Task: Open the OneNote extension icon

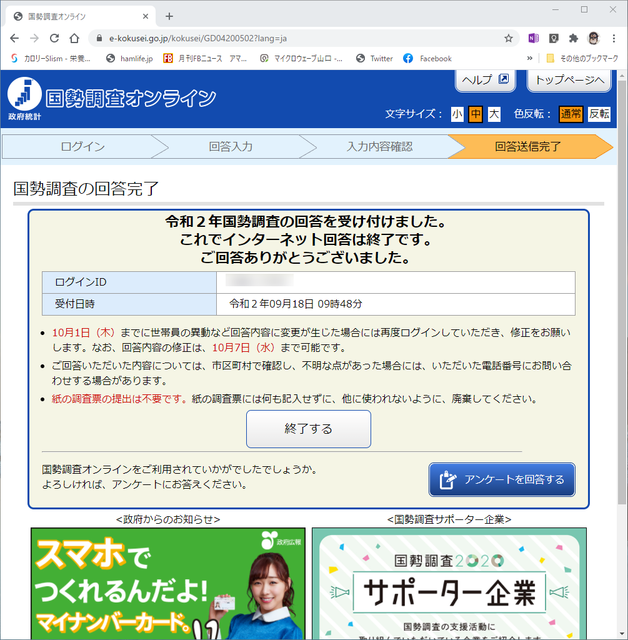Action: coord(533,38)
